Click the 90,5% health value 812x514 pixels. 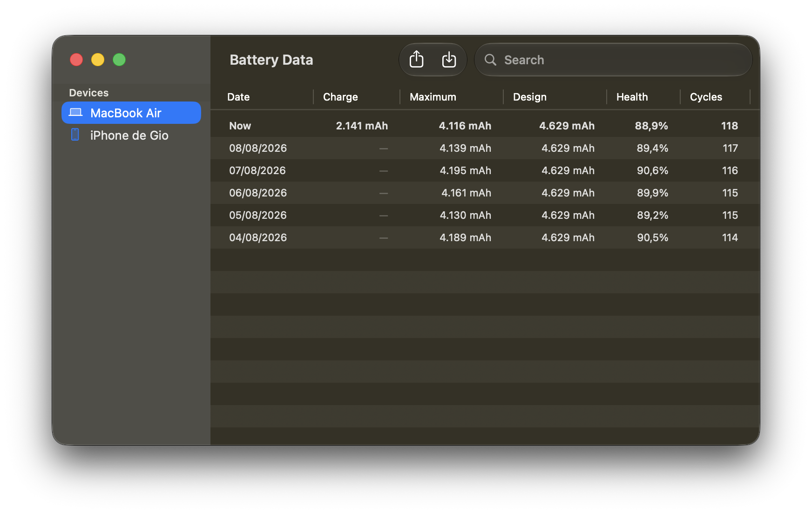click(652, 237)
